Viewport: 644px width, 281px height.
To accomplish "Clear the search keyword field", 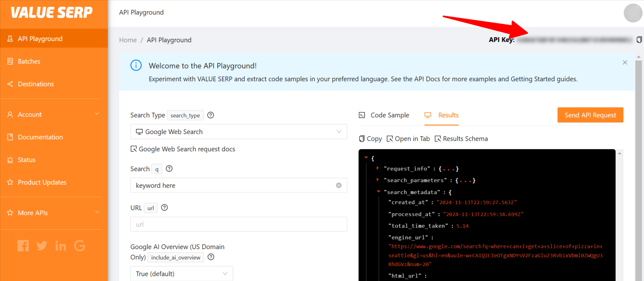I will (x=339, y=185).
